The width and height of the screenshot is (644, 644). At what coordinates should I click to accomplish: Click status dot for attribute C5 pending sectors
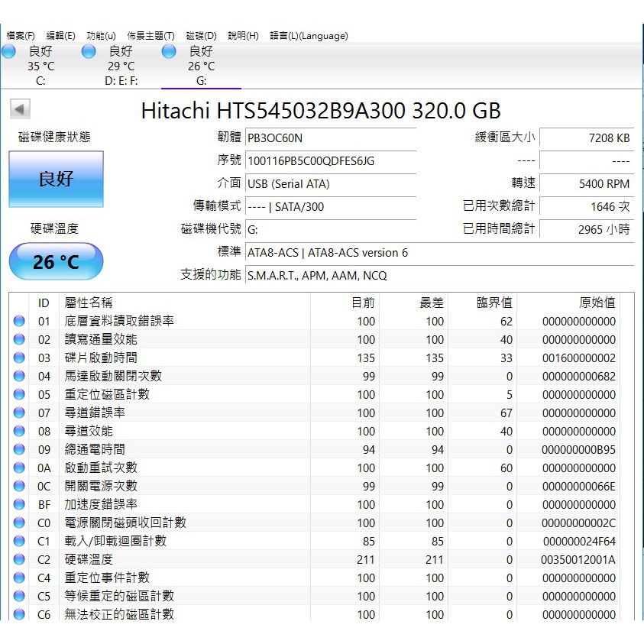[19, 597]
